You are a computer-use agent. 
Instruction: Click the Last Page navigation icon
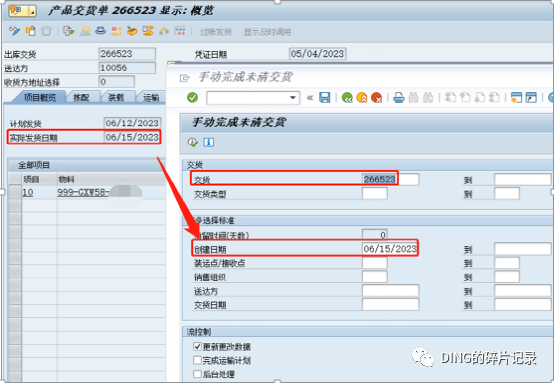494,98
